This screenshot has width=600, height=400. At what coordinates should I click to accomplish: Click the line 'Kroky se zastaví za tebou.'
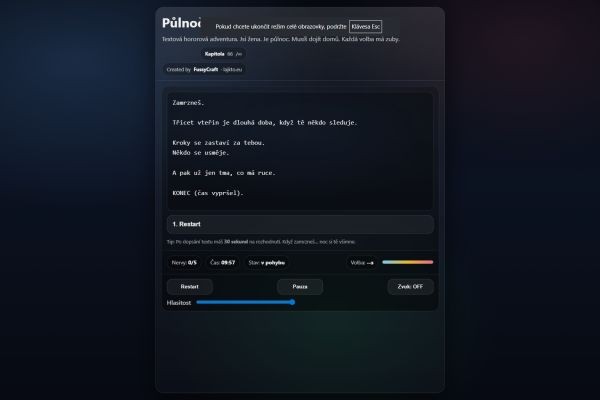point(218,143)
